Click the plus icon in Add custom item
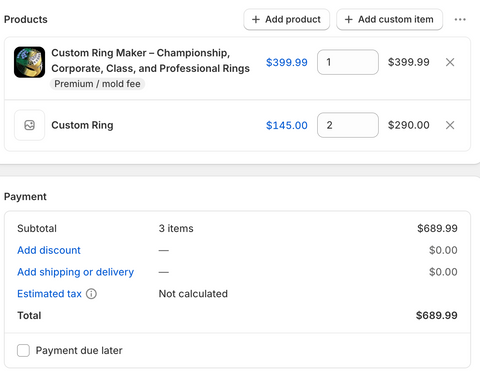Viewport: 480px width, 373px height. point(349,20)
